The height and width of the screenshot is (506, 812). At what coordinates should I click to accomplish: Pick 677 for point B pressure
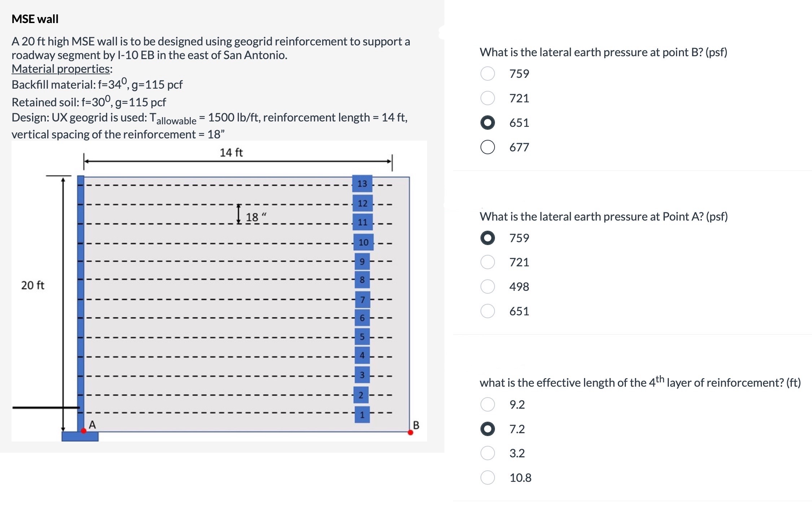[487, 147]
